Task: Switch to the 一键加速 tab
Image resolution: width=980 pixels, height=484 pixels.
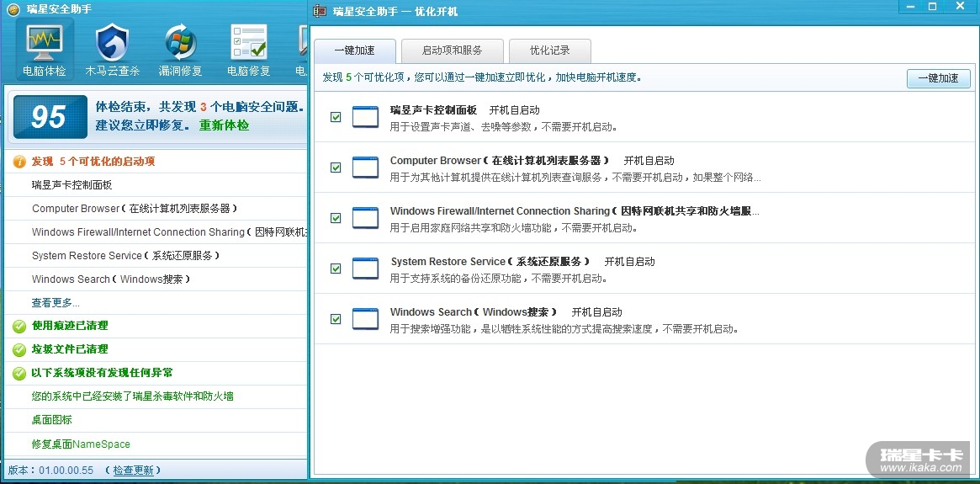Action: [354, 51]
